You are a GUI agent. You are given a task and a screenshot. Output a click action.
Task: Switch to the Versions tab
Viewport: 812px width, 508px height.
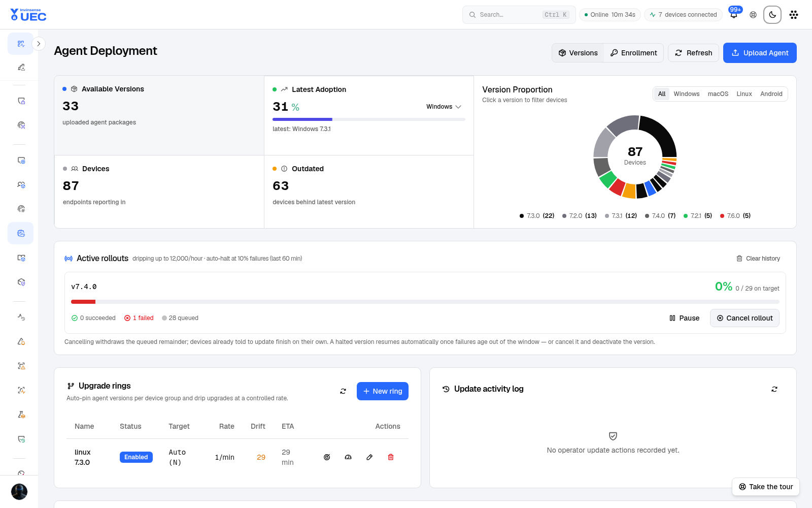point(578,53)
